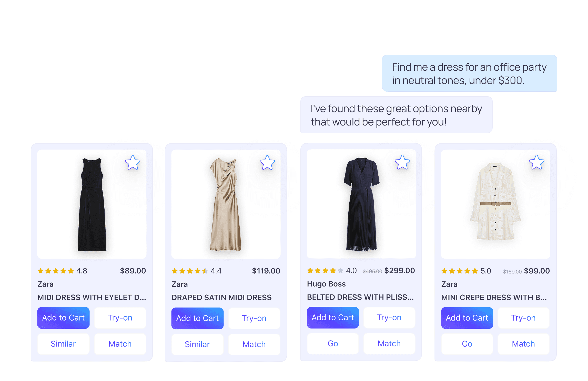
Task: Open Try-on for the Hugo Boss dress
Action: (389, 317)
